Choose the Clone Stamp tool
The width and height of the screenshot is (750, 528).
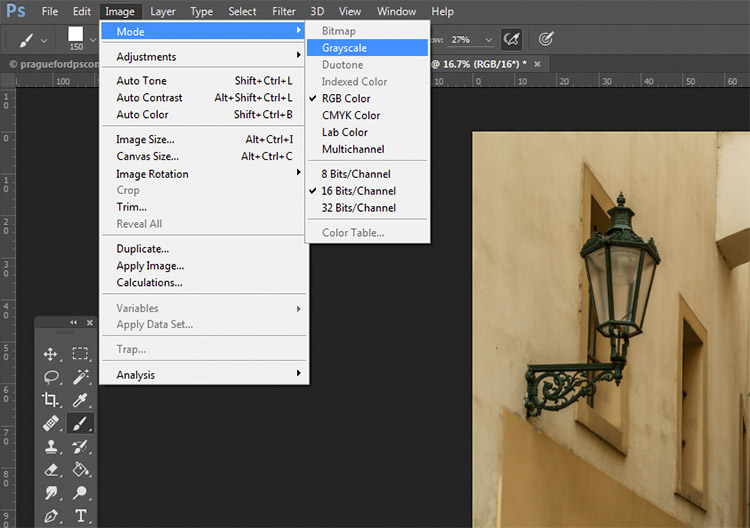pyautogui.click(x=51, y=447)
